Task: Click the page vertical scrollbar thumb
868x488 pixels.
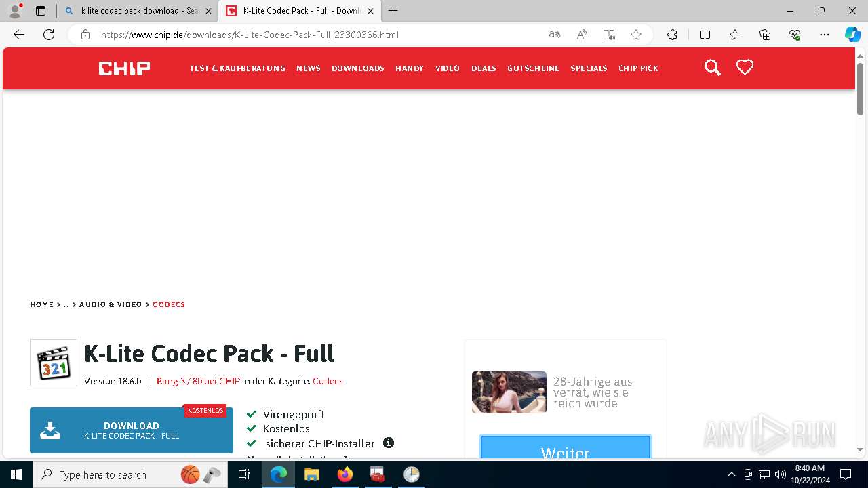Action: point(860,89)
